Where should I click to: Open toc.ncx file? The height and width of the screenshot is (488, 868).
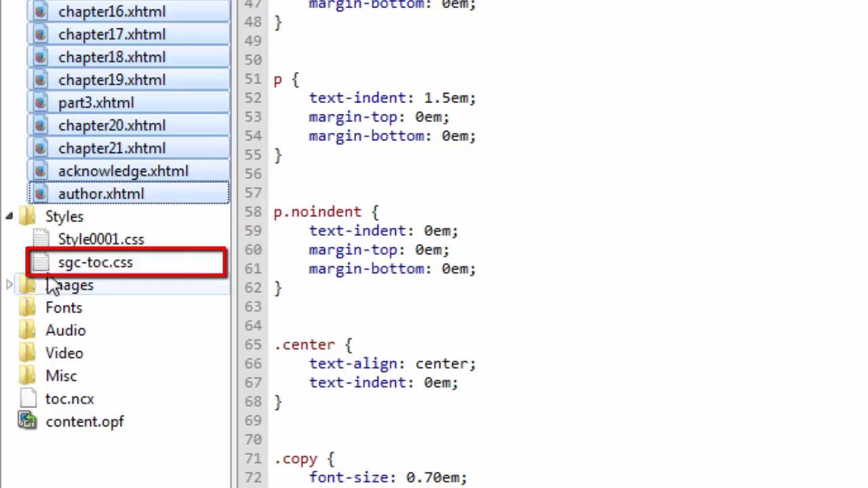click(x=70, y=399)
